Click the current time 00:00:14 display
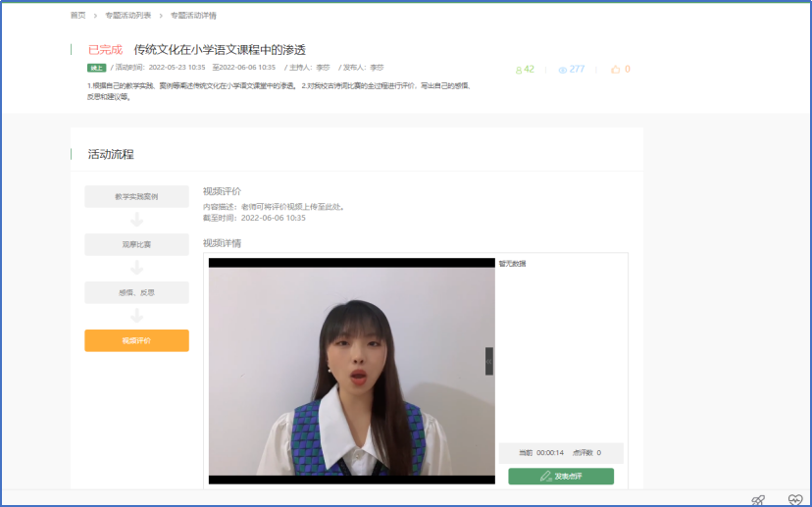 tap(550, 453)
